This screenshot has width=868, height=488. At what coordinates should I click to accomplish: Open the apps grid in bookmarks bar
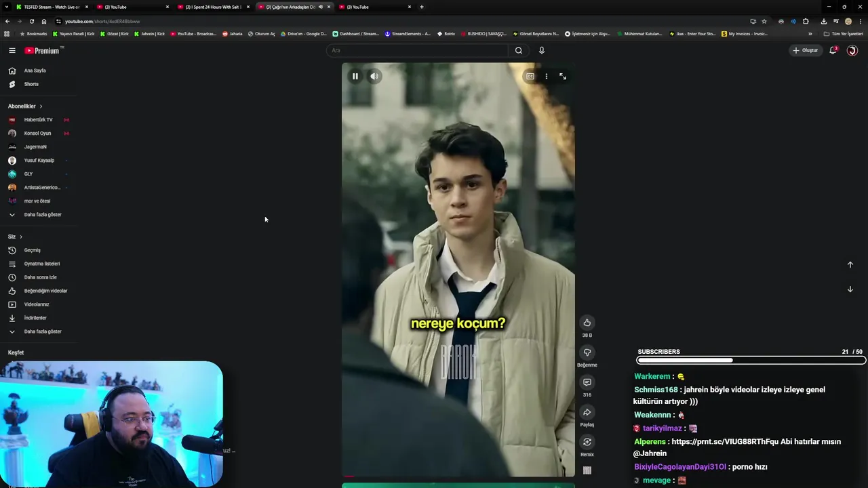(7, 34)
